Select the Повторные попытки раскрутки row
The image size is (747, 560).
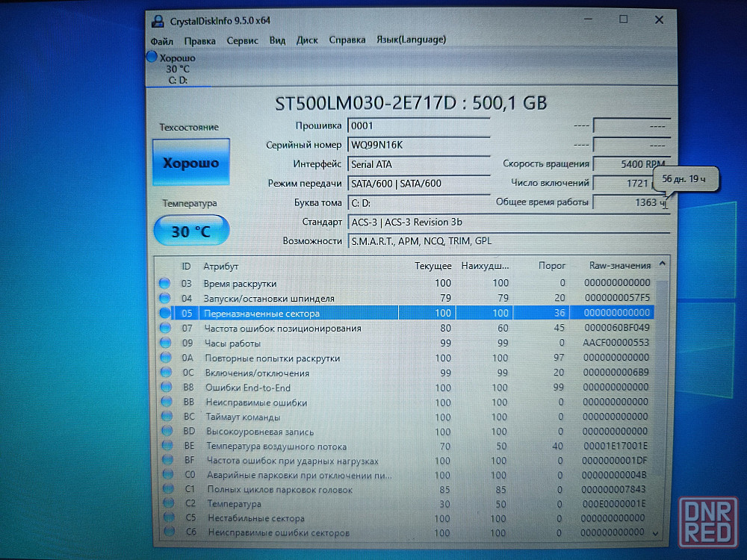406,358
